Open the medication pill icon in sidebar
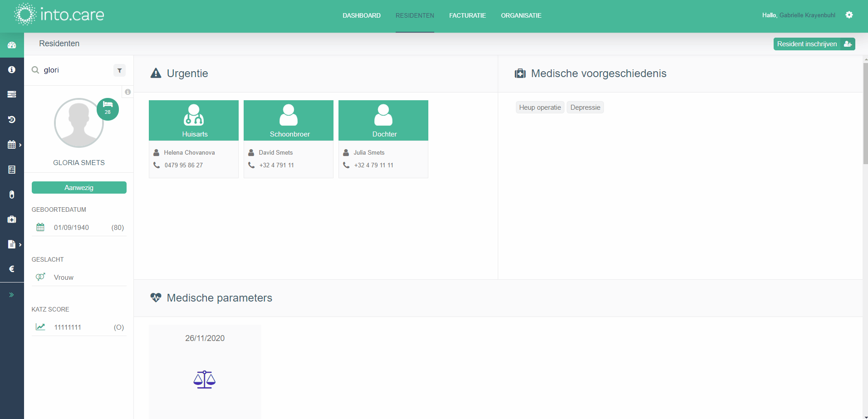The height and width of the screenshot is (419, 868). click(x=12, y=195)
